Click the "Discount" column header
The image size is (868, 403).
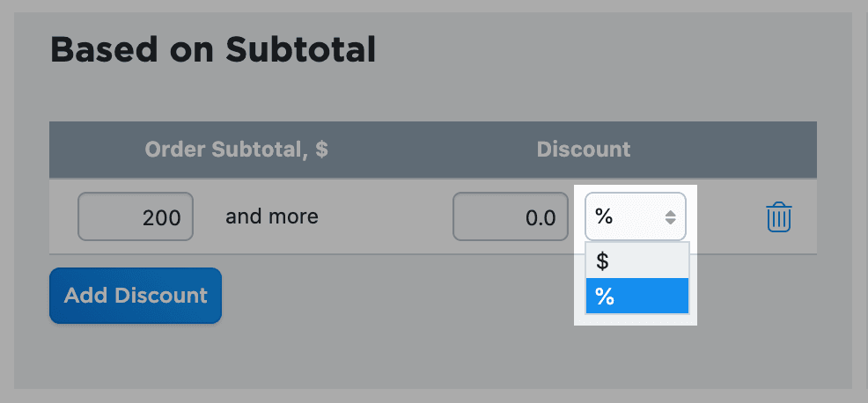tap(584, 150)
